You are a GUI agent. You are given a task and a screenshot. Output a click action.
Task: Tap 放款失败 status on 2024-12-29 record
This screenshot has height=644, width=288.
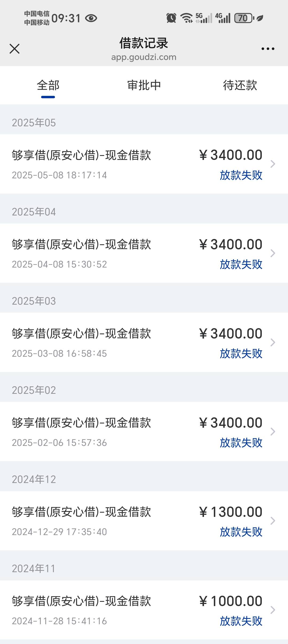click(241, 532)
